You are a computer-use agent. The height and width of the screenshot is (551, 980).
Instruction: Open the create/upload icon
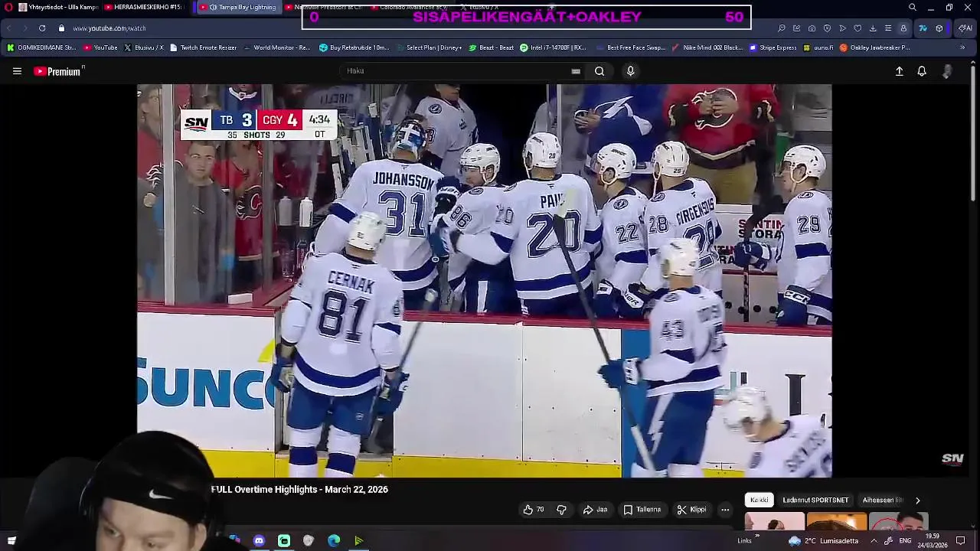(900, 71)
